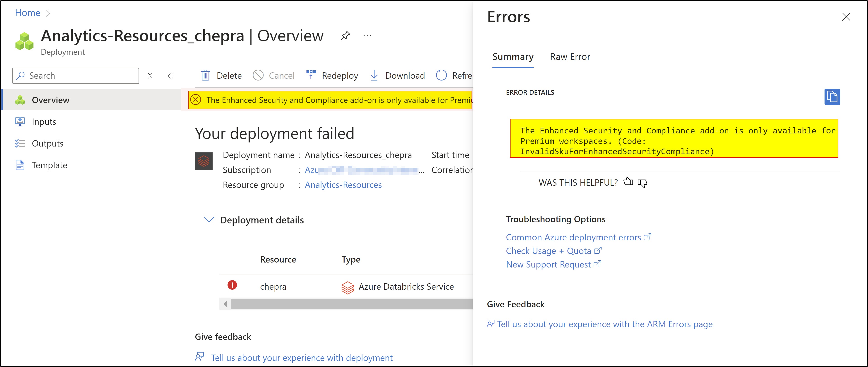Open the Analytics-Resources resource group link

[x=343, y=185]
